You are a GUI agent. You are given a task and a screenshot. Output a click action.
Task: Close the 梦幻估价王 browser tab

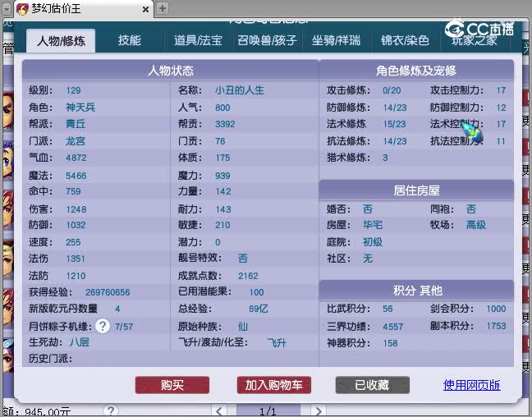pos(145,10)
